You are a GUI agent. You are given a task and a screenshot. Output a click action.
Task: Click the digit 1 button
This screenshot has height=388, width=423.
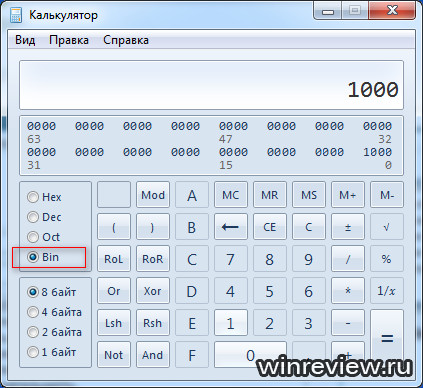(231, 323)
